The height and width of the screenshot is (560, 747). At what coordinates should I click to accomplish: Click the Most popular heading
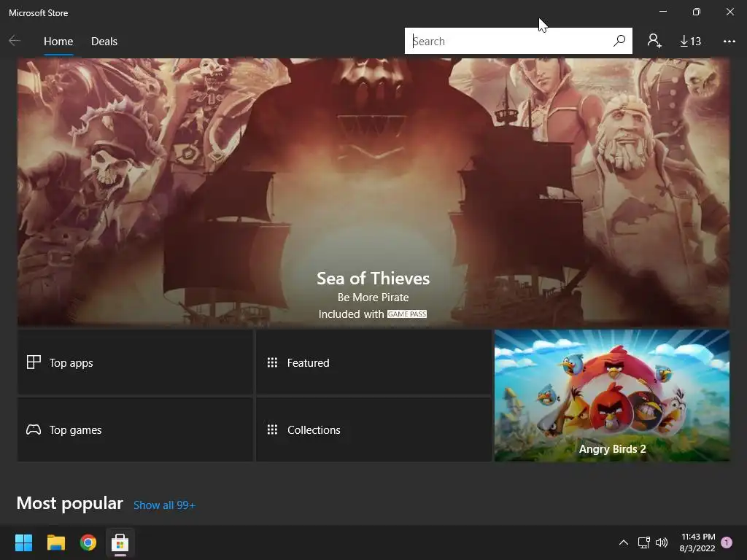(x=69, y=503)
